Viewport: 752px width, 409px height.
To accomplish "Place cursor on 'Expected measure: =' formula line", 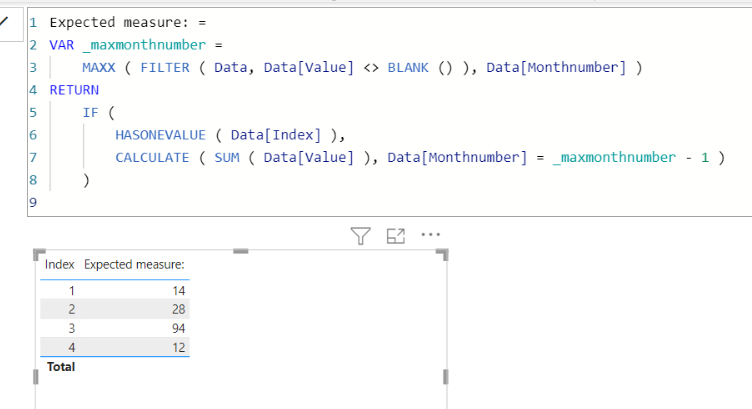I will 128,23.
